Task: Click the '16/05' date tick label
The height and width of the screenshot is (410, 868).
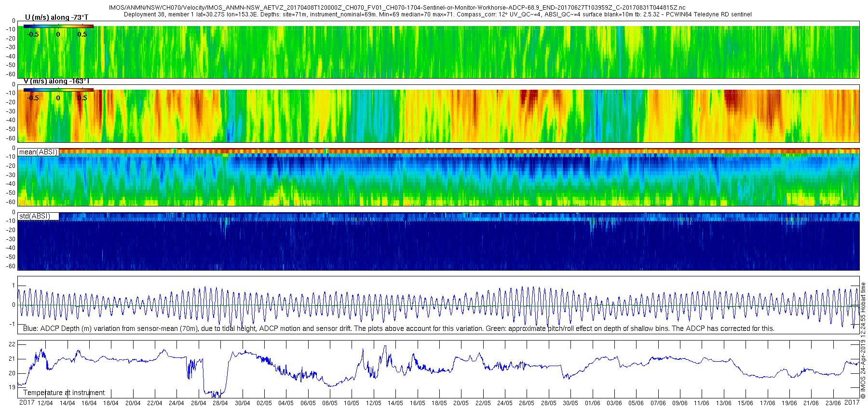Action: [x=418, y=403]
